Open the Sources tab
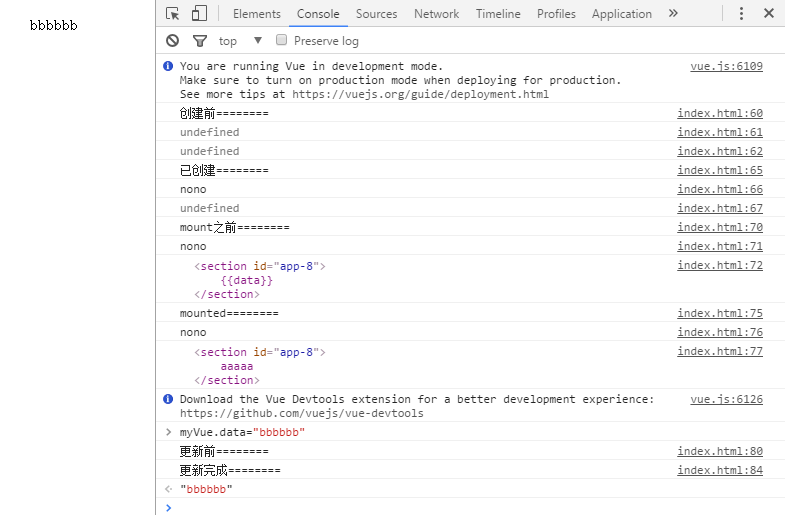Screen dimensions: 802x515 click(x=376, y=14)
